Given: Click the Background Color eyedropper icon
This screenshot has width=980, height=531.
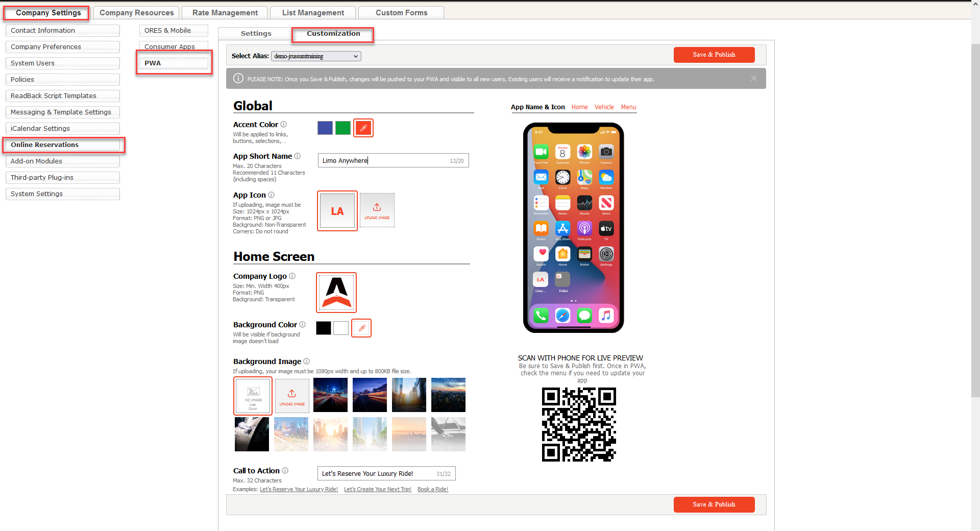Looking at the screenshot, I should (361, 328).
